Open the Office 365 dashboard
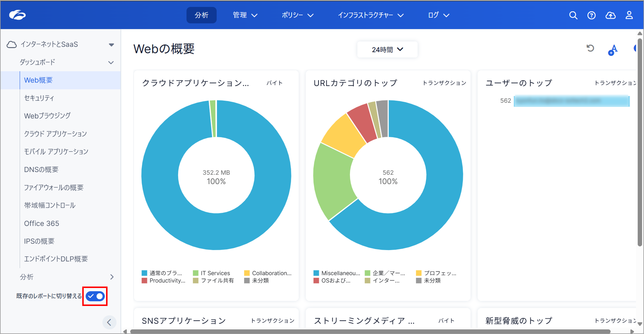 [x=41, y=223]
